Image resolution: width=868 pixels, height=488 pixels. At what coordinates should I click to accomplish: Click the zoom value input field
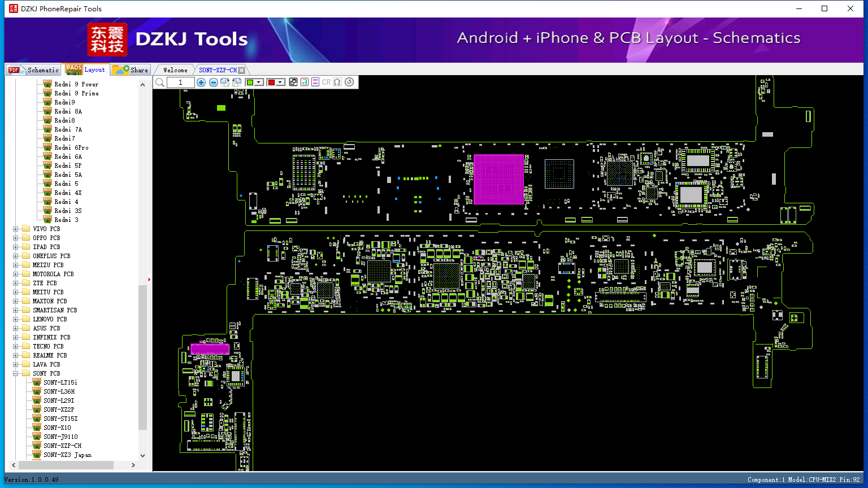point(181,82)
